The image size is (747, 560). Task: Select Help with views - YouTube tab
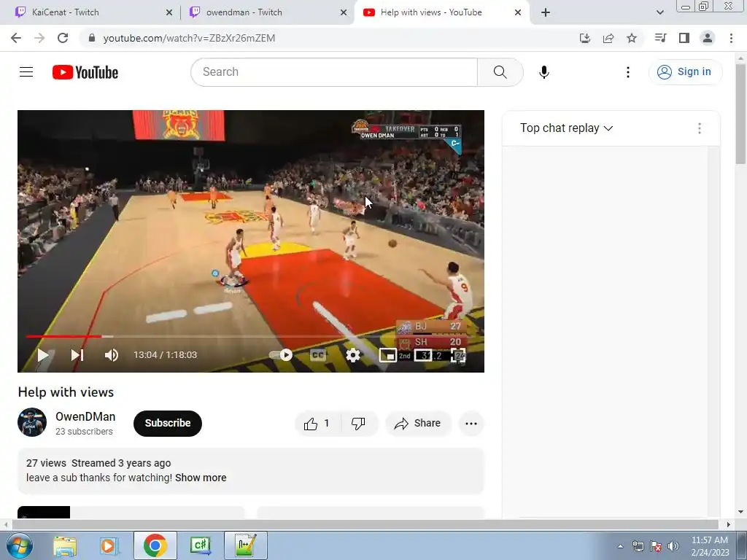[441, 12]
